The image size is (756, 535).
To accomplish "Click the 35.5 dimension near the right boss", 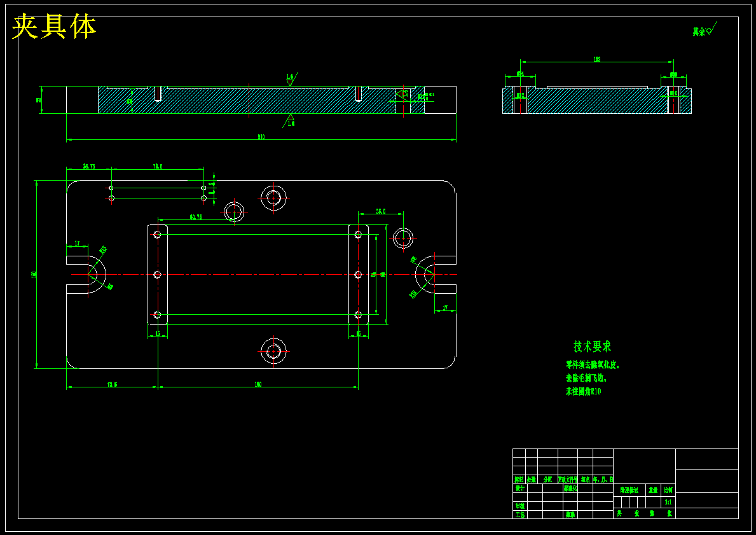I will point(381,211).
